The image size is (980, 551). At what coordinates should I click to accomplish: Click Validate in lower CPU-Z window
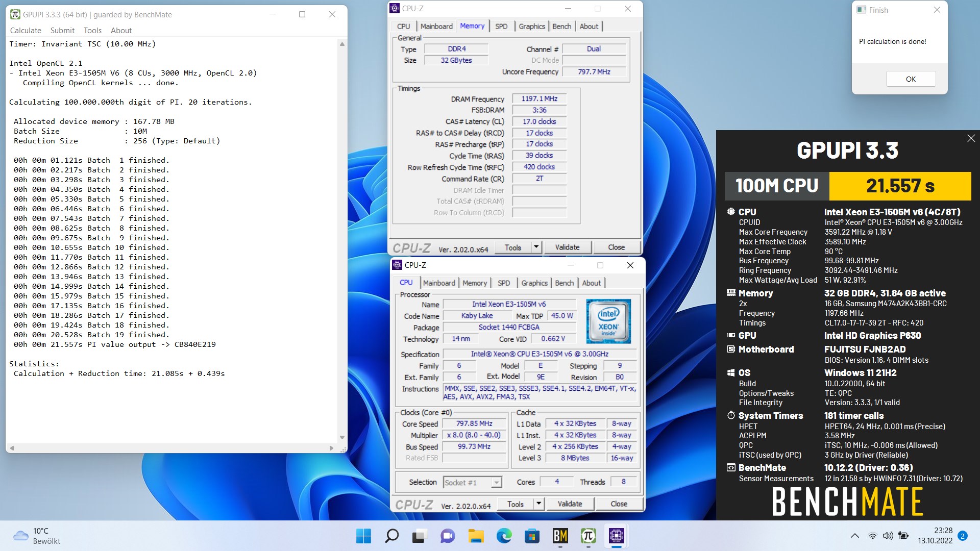[x=570, y=504]
